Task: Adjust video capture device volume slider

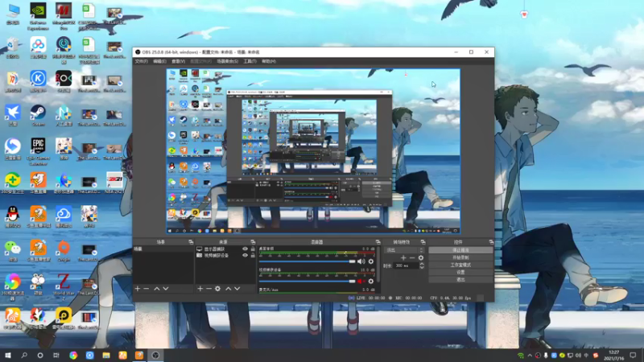Action: tap(308, 281)
